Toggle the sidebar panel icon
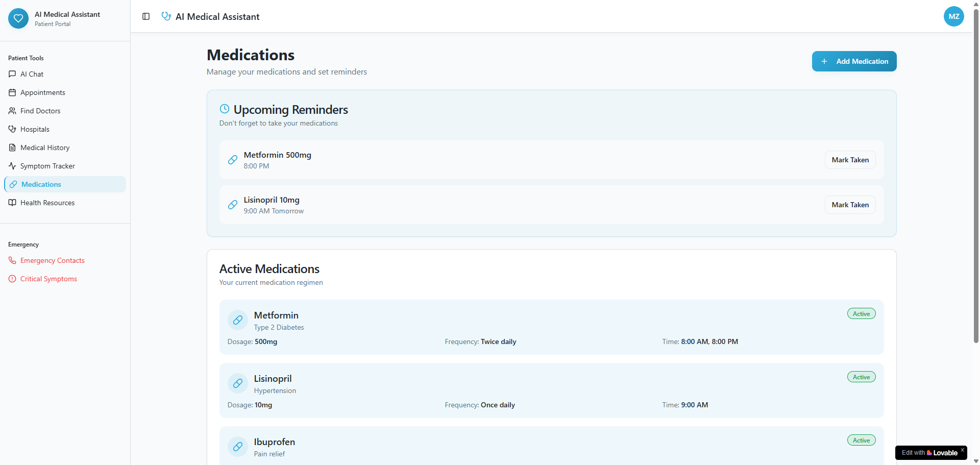Viewport: 980px width, 465px height. [x=146, y=16]
